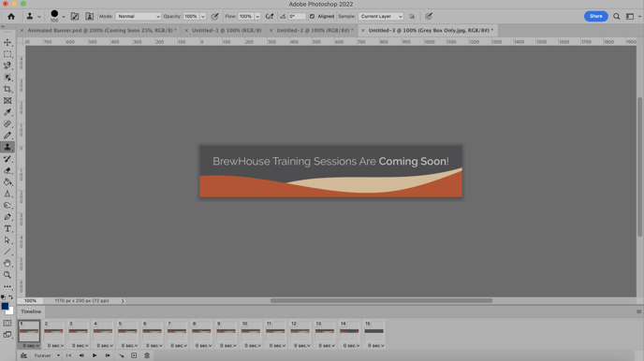Click the Share button
Viewport: 644px width, 361px height.
596,17
